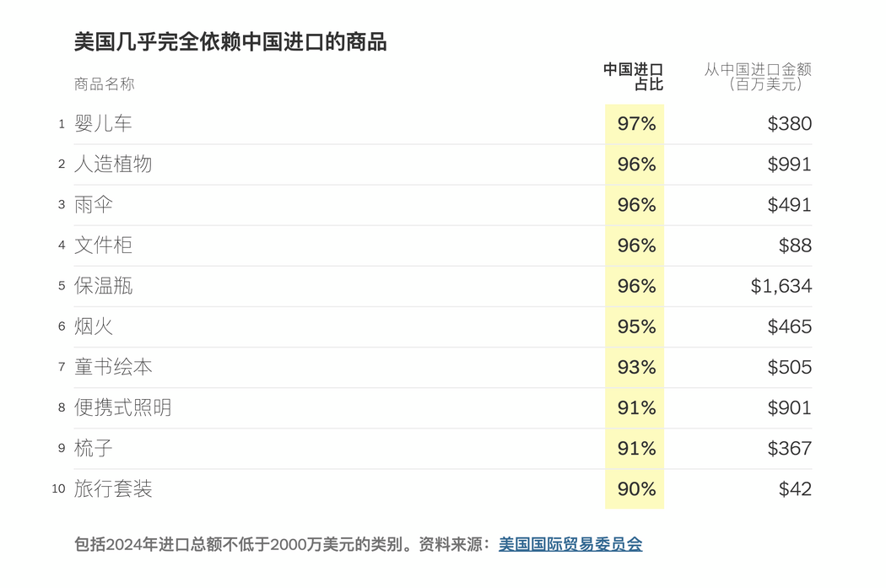Viewport: 886px width, 588px height.
Task: Select the 人造植物 row label
Action: [x=113, y=165]
